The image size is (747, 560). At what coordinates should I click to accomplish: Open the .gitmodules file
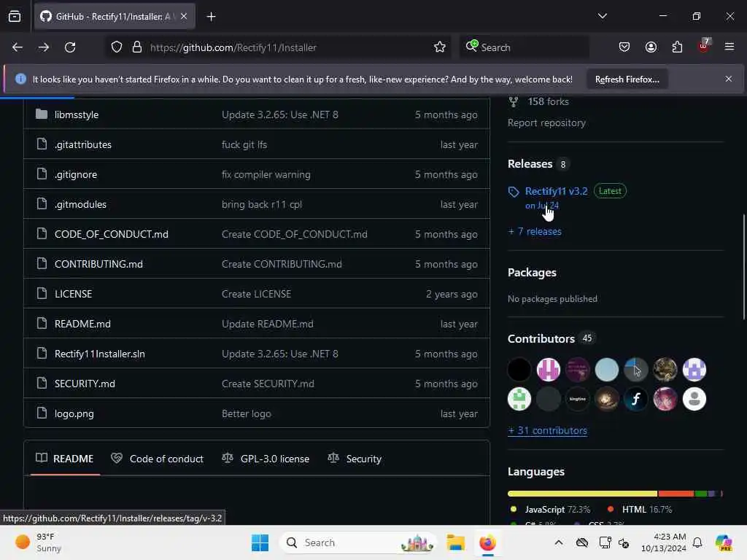80,205
